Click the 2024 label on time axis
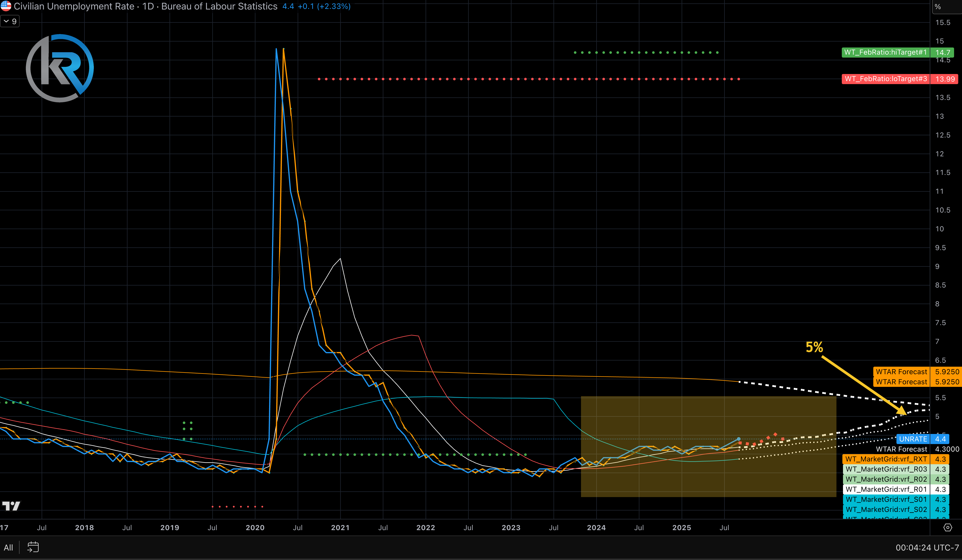 (596, 528)
